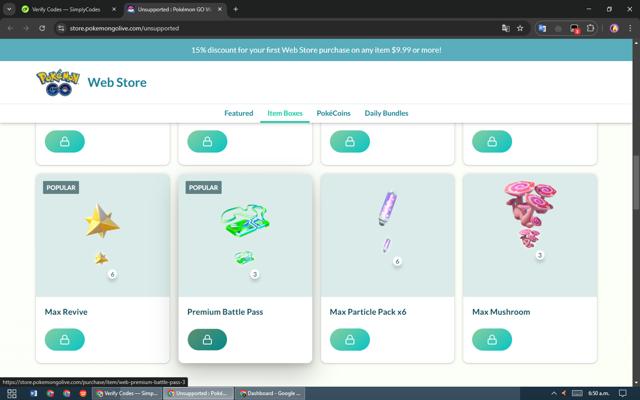Click the page vertical scrollbar thumb
This screenshot has height=400, width=640.
(x=636, y=180)
